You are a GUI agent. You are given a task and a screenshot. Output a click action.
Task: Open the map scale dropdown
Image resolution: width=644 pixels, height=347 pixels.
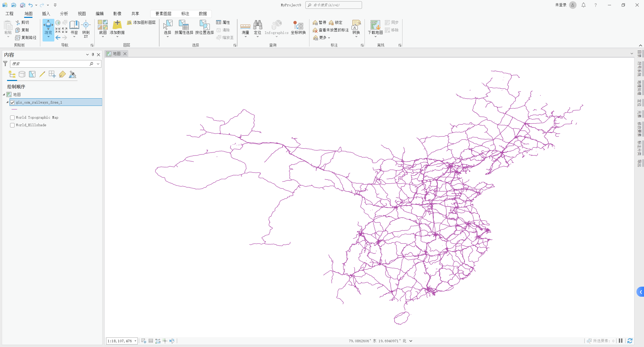[135, 341]
